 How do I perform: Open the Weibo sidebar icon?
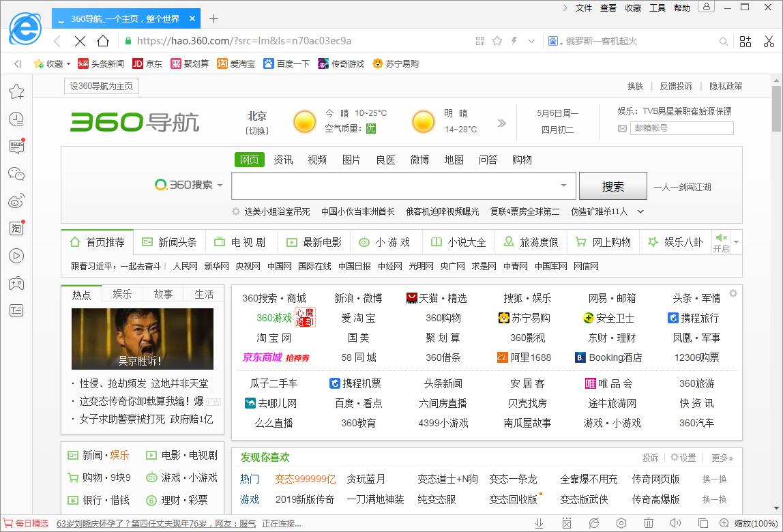point(16,201)
